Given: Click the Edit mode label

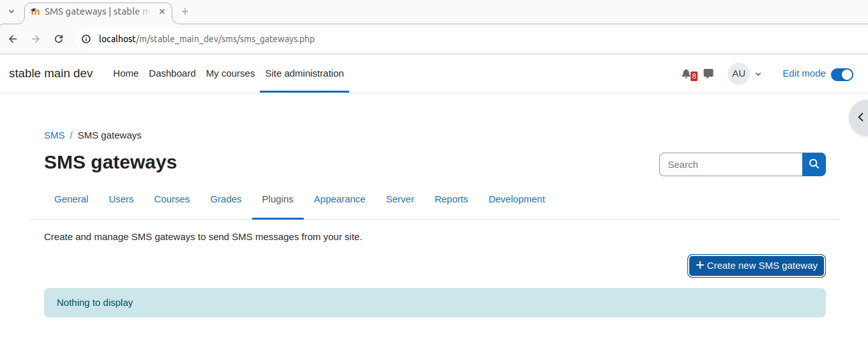Looking at the screenshot, I should 804,73.
